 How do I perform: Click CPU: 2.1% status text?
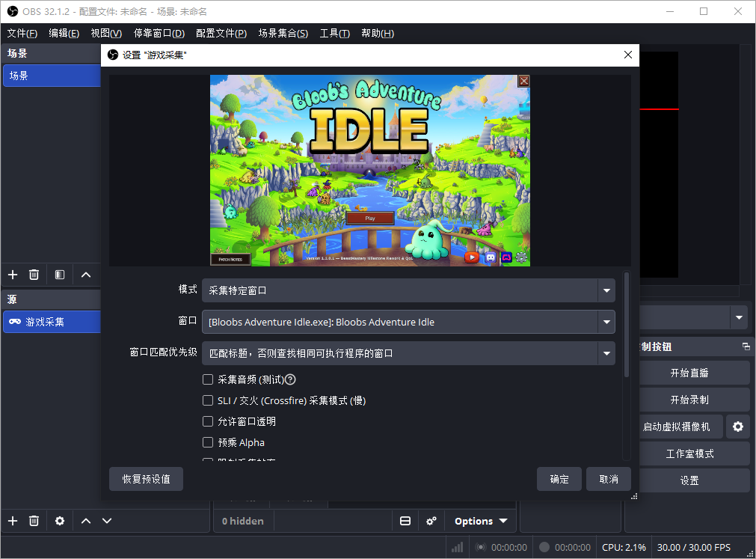pyautogui.click(x=624, y=548)
